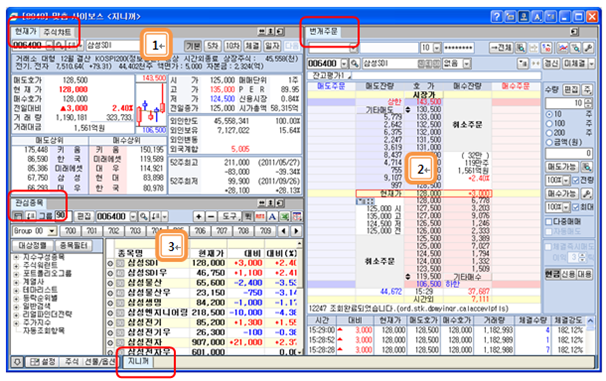Click magnifier search icon beside order code 006400
The image size is (606, 381).
tap(355, 63)
